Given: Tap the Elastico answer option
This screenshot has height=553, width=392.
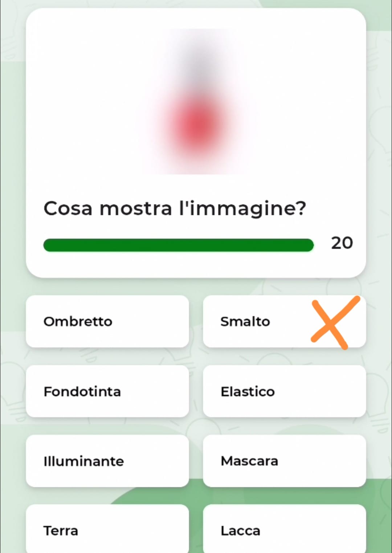Looking at the screenshot, I should point(284,391).
